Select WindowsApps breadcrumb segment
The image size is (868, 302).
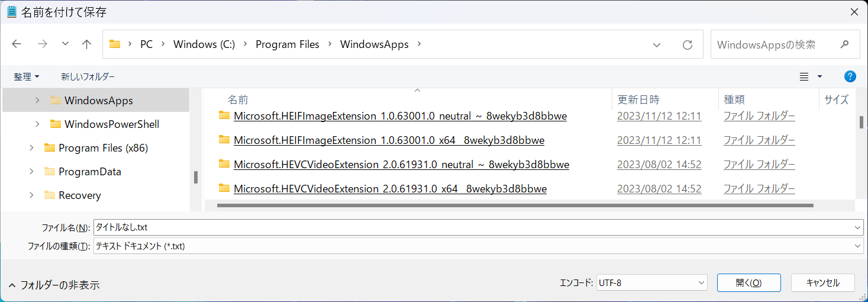pyautogui.click(x=375, y=44)
